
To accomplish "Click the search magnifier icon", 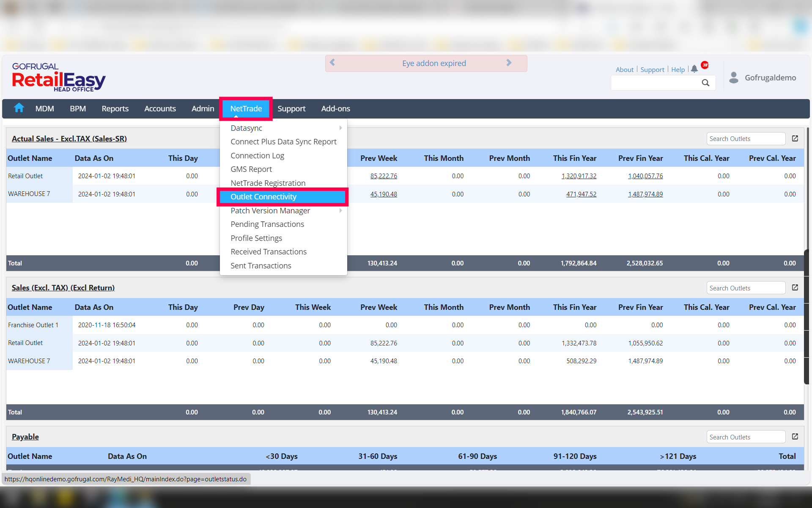I will [x=705, y=83].
